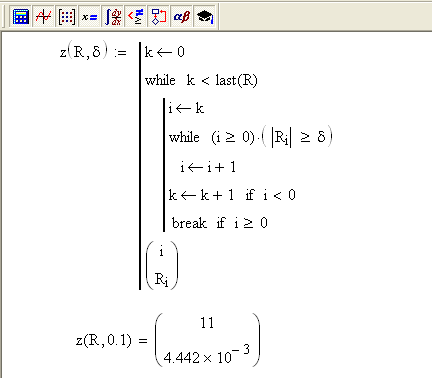
Task: Open the Programming toolbar
Action: point(158,16)
